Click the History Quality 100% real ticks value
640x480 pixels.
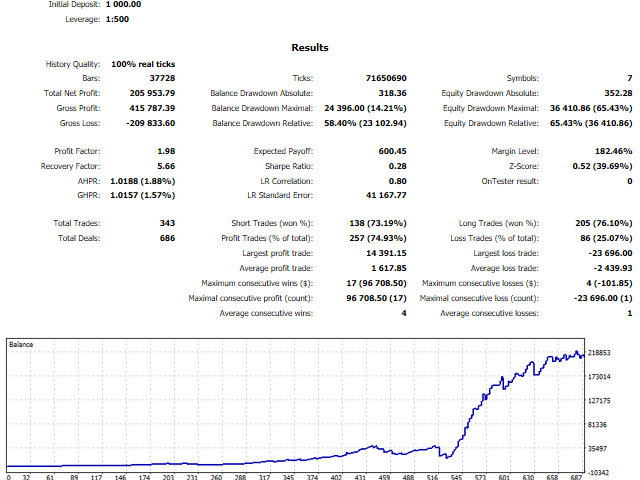(144, 64)
